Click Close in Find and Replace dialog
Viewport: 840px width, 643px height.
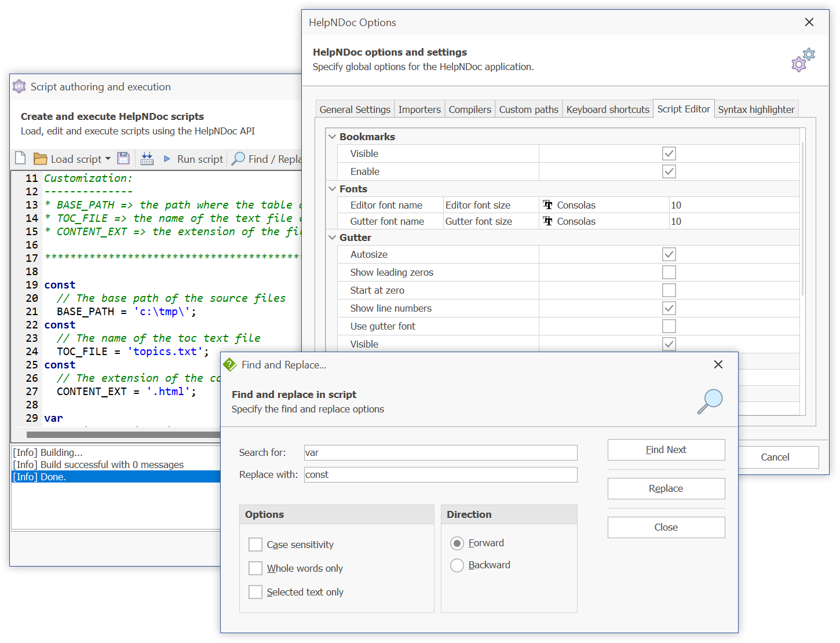click(x=666, y=527)
